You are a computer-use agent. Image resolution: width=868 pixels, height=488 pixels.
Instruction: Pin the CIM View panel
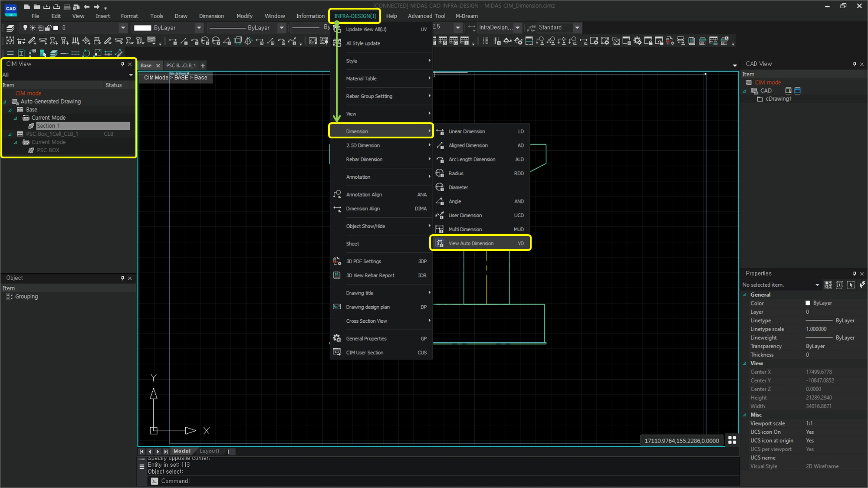click(x=122, y=64)
